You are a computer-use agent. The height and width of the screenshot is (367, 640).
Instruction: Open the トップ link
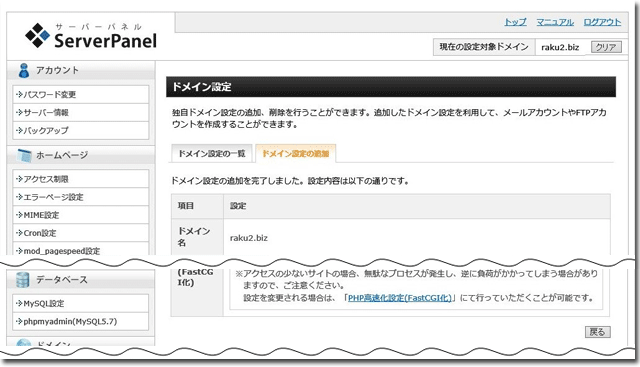point(516,22)
